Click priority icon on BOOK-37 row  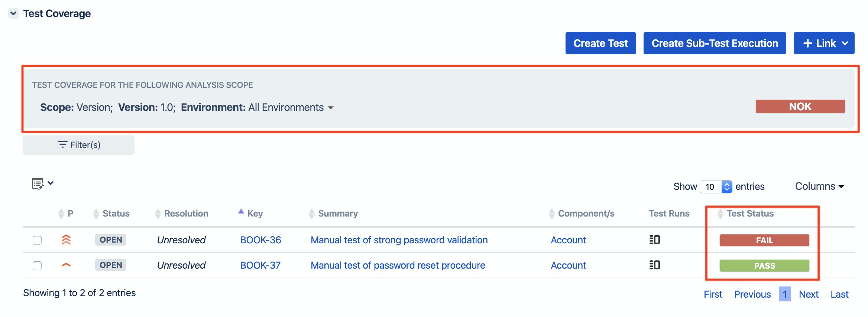pyautogui.click(x=66, y=265)
